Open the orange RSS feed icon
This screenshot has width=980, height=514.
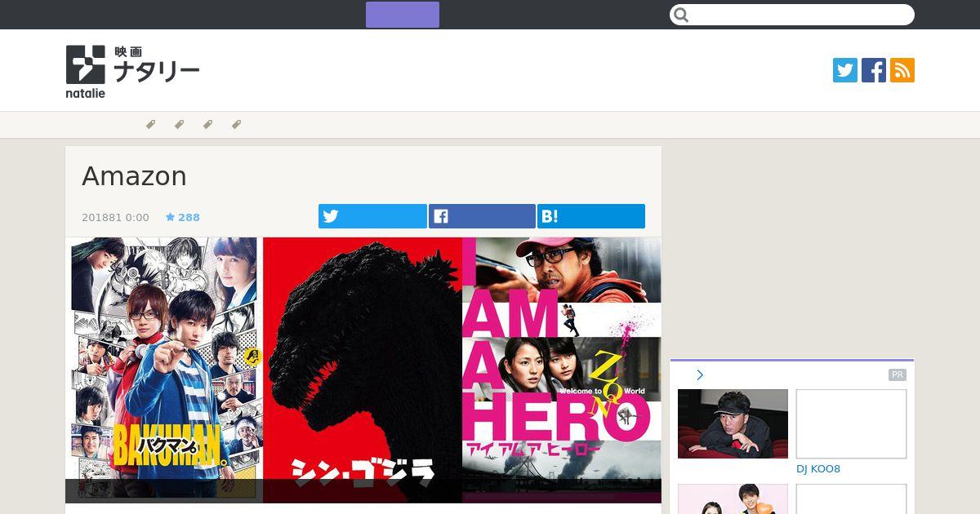click(902, 70)
